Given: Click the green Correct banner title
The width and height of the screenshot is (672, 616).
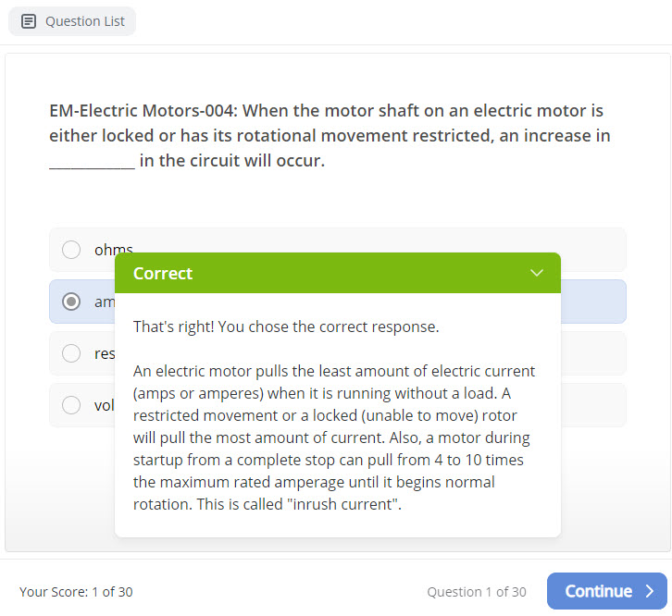Looking at the screenshot, I should coord(163,274).
